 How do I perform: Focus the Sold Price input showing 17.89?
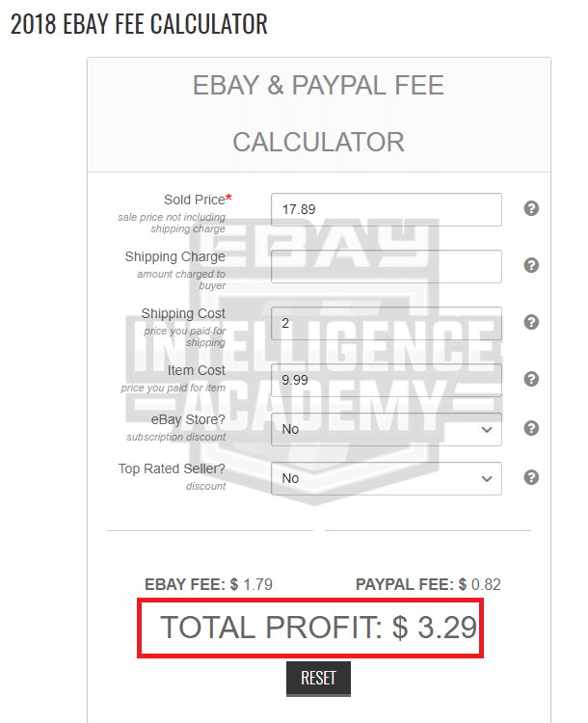387,210
